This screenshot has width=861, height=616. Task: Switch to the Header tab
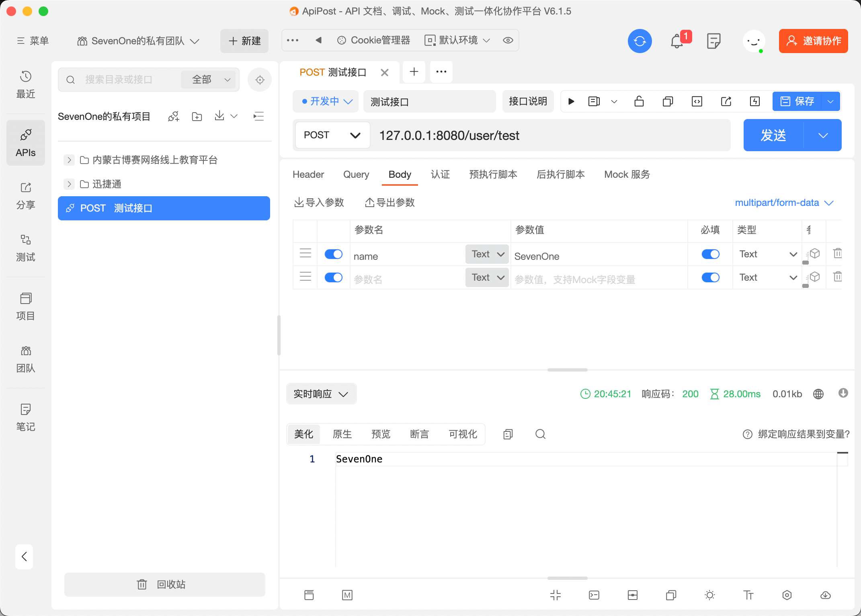pyautogui.click(x=308, y=175)
